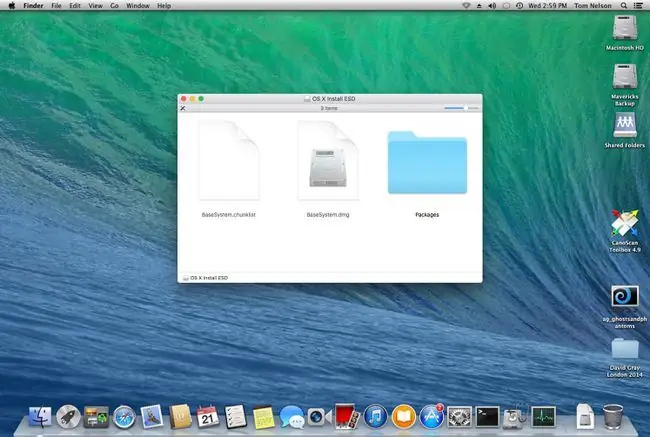Click the tools icon left of item count
The width and height of the screenshot is (650, 437).
pyautogui.click(x=182, y=108)
